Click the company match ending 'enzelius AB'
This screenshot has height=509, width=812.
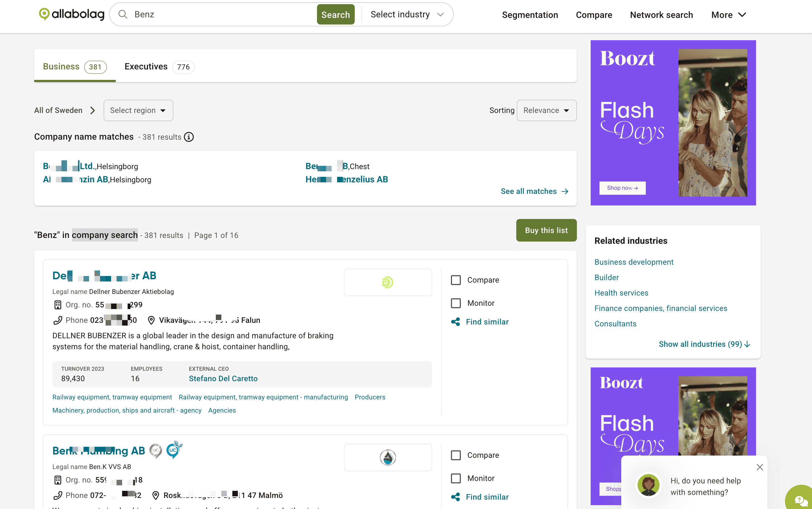346,179
